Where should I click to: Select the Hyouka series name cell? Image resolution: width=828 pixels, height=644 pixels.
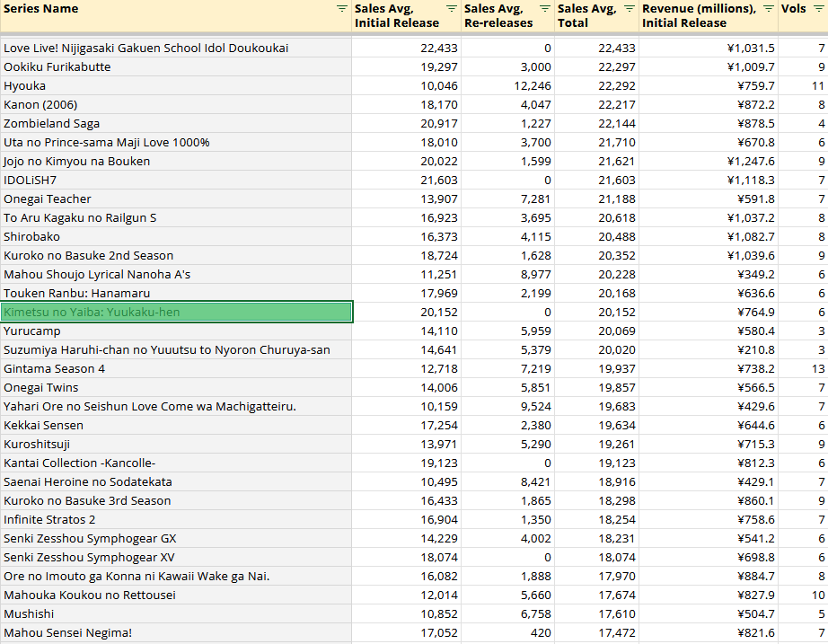[176, 85]
